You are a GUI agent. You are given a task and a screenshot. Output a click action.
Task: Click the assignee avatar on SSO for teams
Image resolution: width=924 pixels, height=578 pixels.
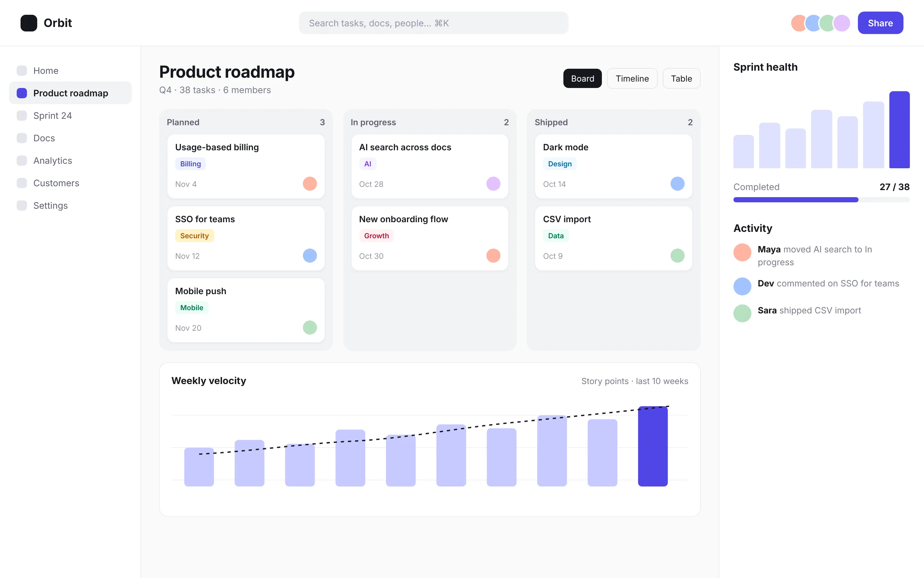(310, 256)
